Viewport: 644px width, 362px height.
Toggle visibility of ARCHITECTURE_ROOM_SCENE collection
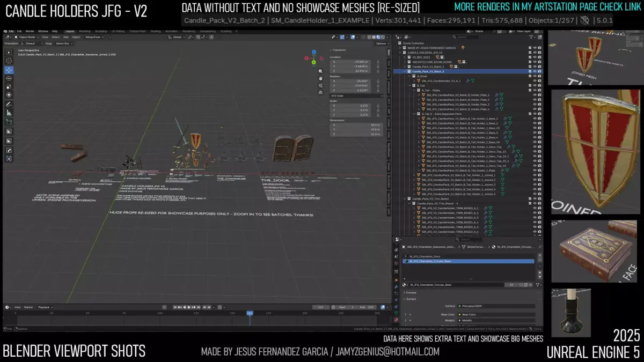click(x=535, y=62)
